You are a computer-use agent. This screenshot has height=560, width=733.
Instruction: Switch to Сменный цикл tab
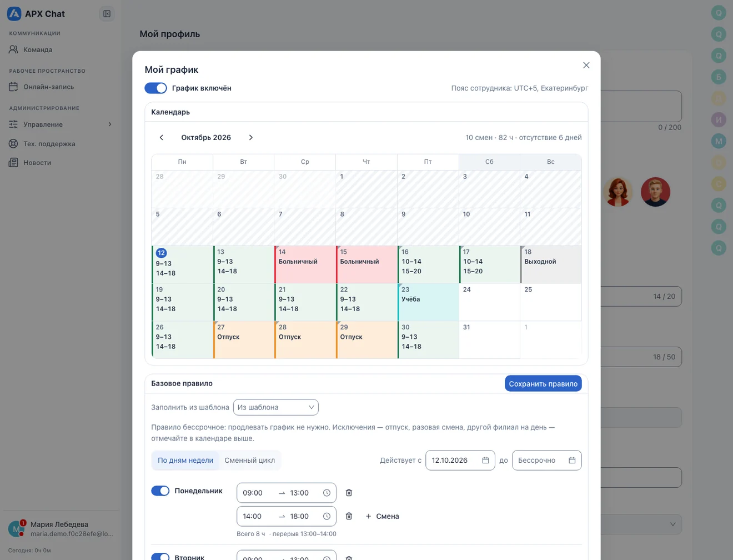[x=249, y=460]
